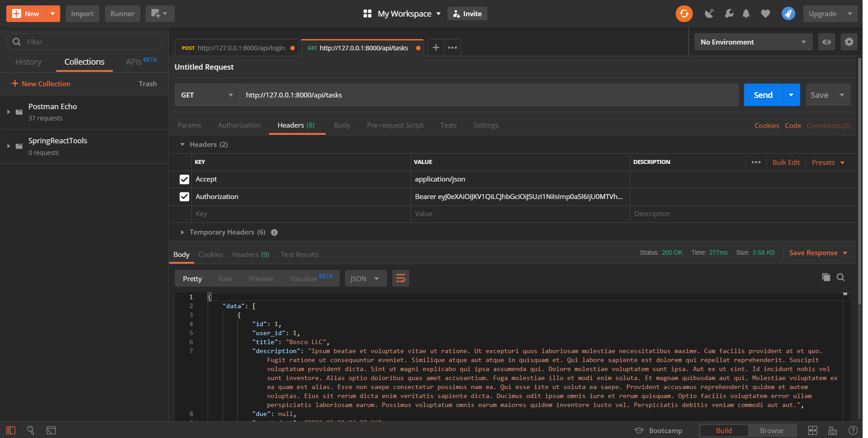Viewport: 868px width, 438px height.
Task: Expand Postman Echo collection
Action: pyautogui.click(x=8, y=112)
